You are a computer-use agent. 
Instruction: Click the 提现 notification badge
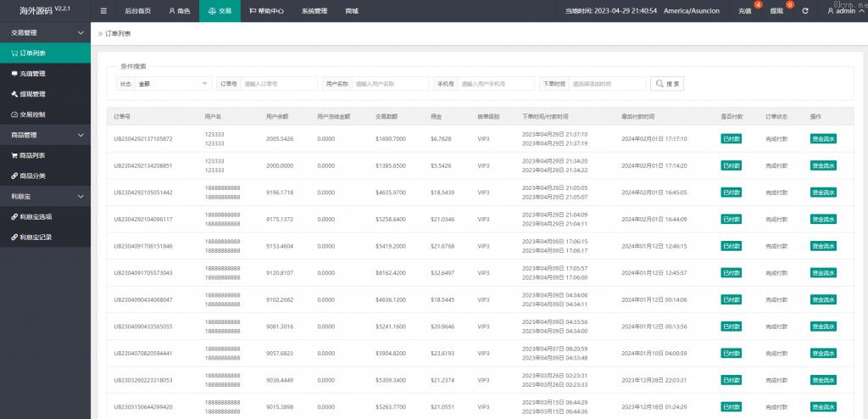[x=790, y=5]
